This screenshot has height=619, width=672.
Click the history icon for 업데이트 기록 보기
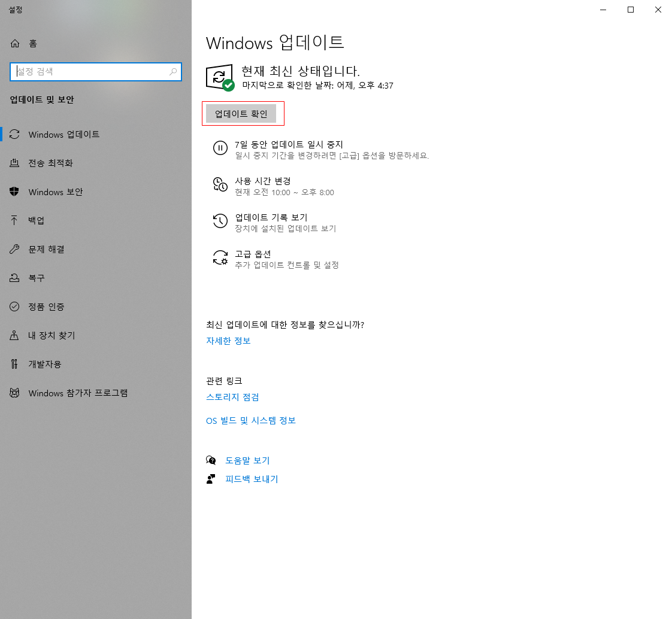pos(220,221)
